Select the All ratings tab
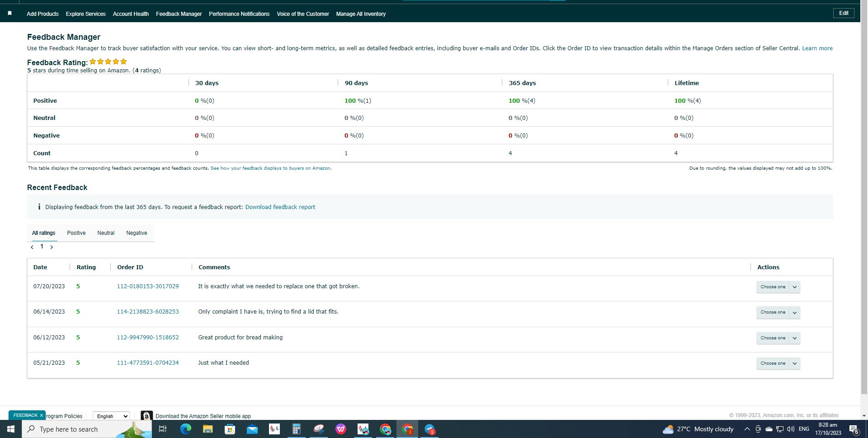The height and width of the screenshot is (438, 868). (44, 233)
